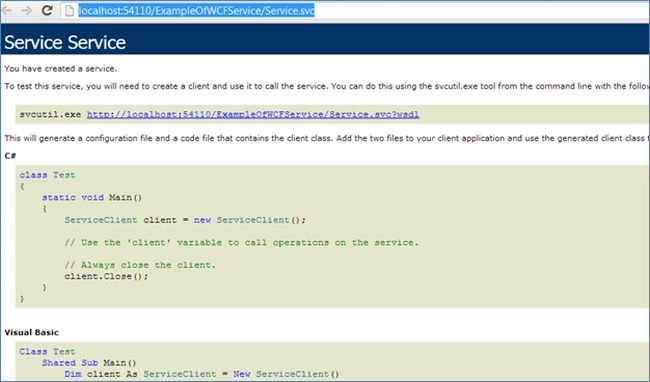This screenshot has height=382, width=650.
Task: Click the 'Service Service' page heading
Action: (65, 42)
